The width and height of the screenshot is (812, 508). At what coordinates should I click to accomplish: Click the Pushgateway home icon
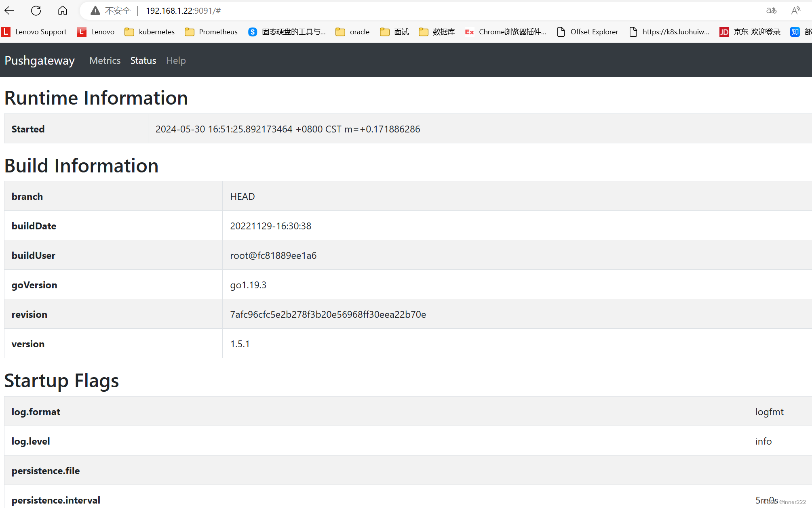pos(40,60)
